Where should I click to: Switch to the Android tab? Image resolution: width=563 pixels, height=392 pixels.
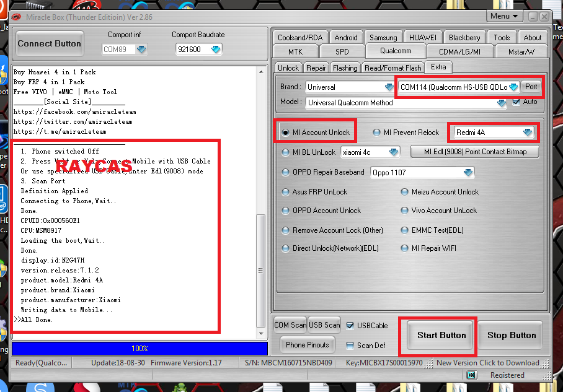346,38
